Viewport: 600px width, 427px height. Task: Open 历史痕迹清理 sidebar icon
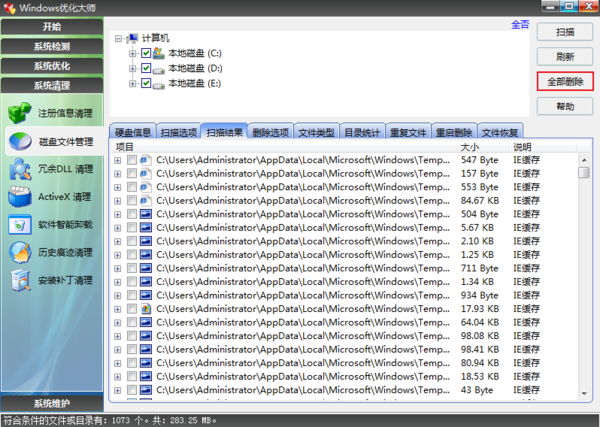click(x=20, y=252)
